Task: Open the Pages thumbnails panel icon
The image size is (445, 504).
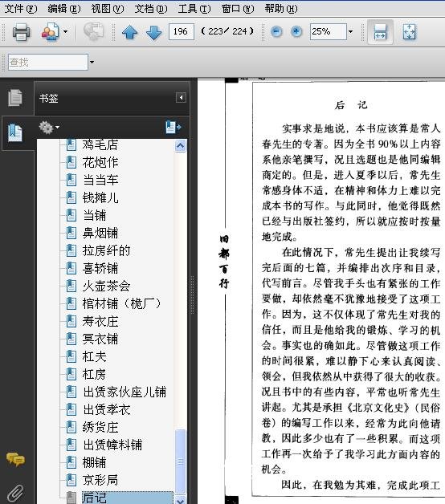Action: click(15, 98)
